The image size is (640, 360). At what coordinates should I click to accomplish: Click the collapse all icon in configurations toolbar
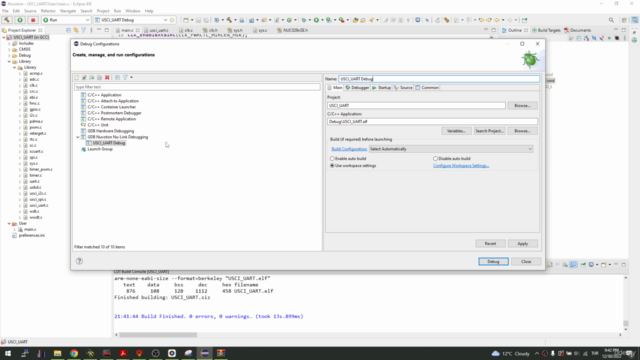pos(118,78)
